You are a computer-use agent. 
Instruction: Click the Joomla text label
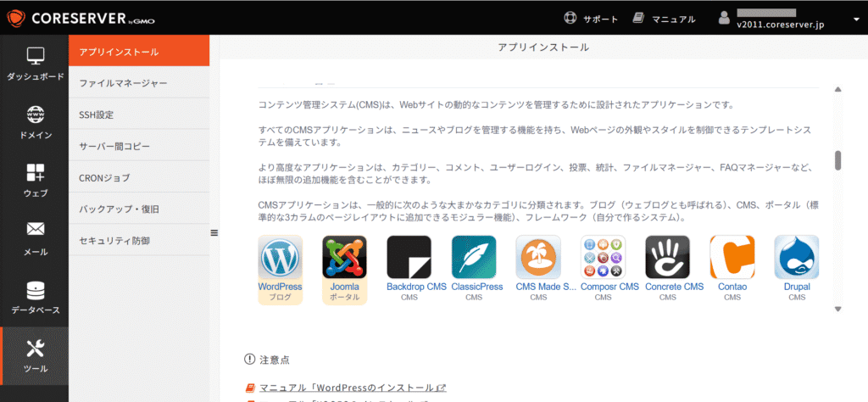point(344,287)
